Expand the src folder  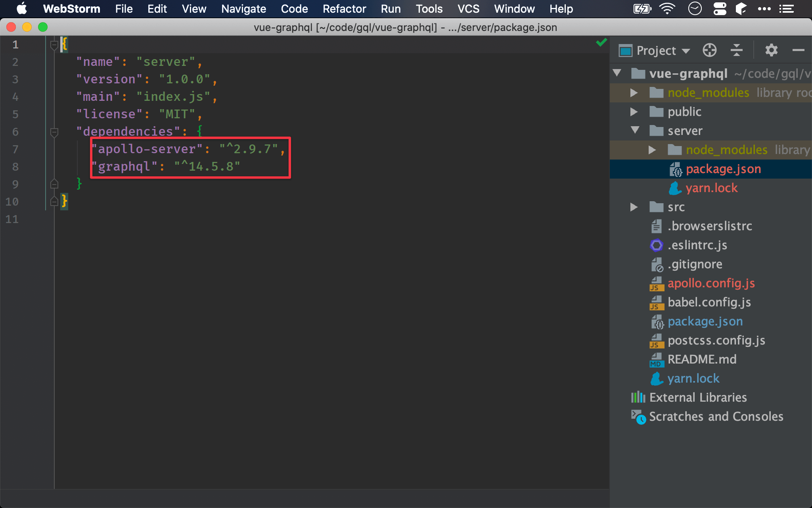(x=634, y=207)
